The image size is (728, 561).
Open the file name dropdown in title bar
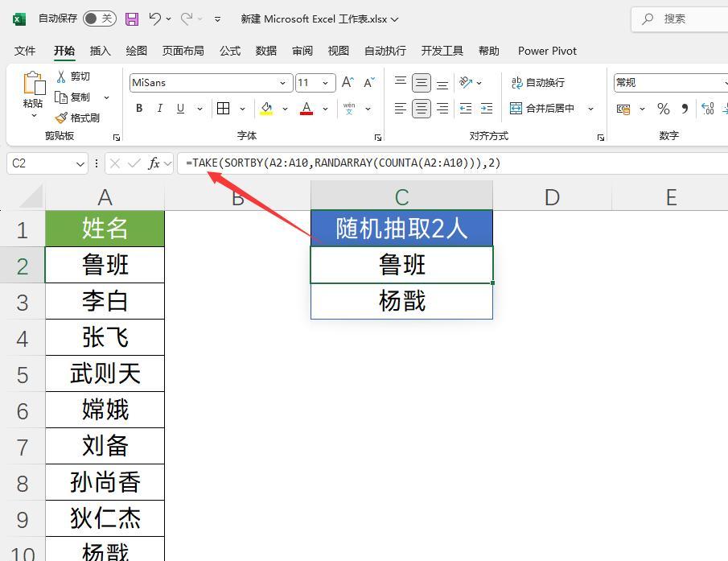pos(395,19)
